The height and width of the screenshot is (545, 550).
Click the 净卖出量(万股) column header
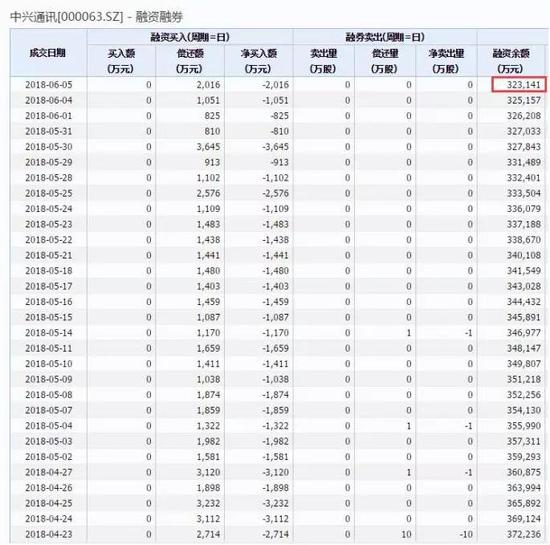point(446,61)
